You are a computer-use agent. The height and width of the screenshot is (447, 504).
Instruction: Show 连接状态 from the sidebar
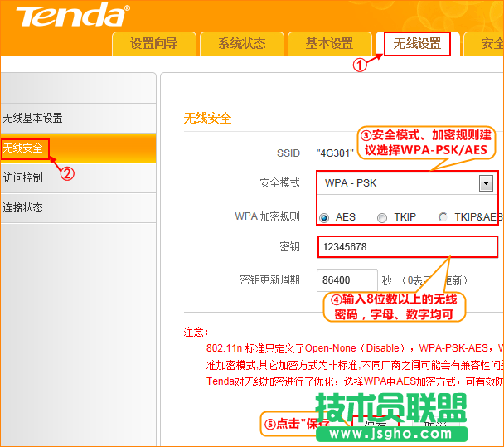click(23, 207)
